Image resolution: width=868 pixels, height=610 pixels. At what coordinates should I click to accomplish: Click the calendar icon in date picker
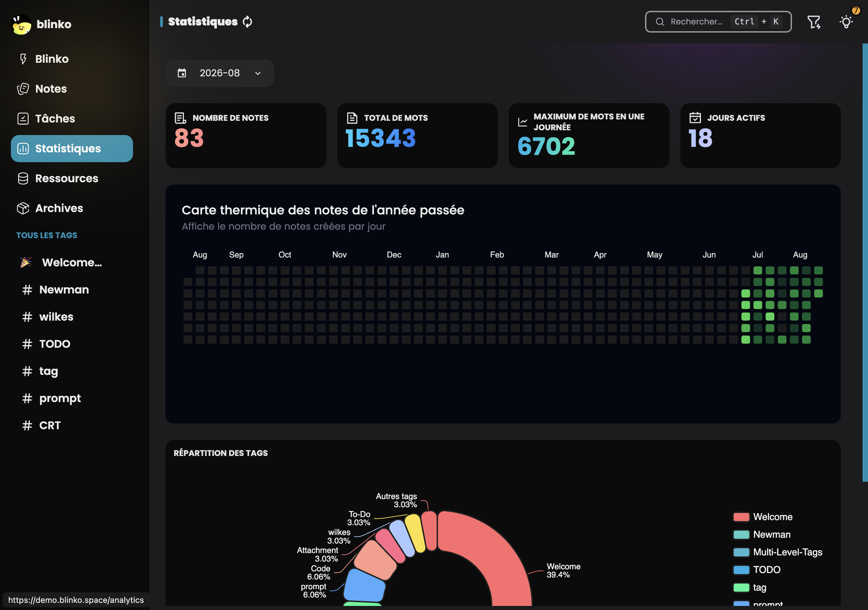coord(182,73)
